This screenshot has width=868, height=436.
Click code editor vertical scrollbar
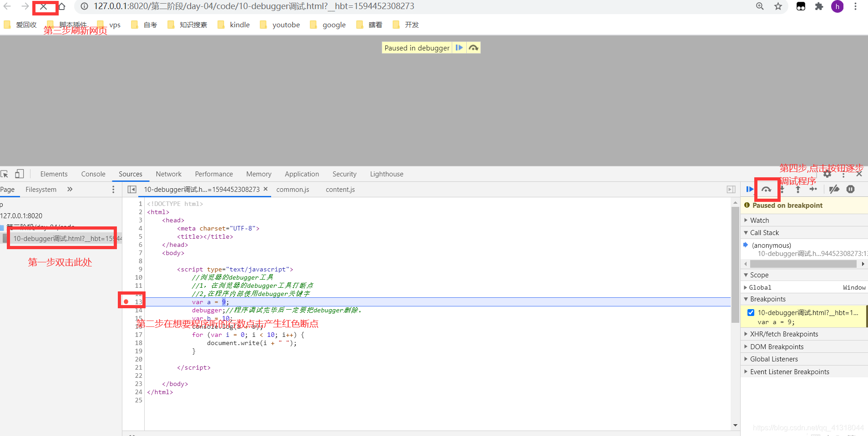(x=735, y=265)
